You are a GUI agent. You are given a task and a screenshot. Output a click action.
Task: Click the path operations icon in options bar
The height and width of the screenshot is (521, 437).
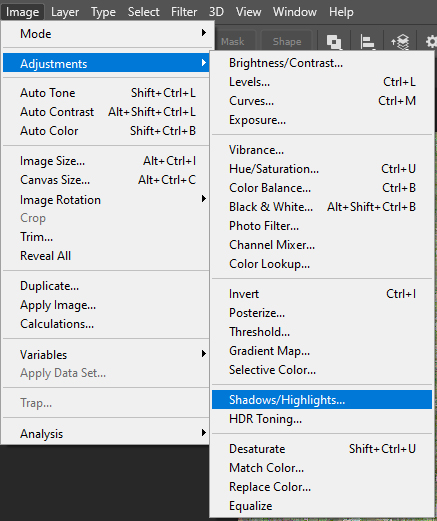pos(334,42)
